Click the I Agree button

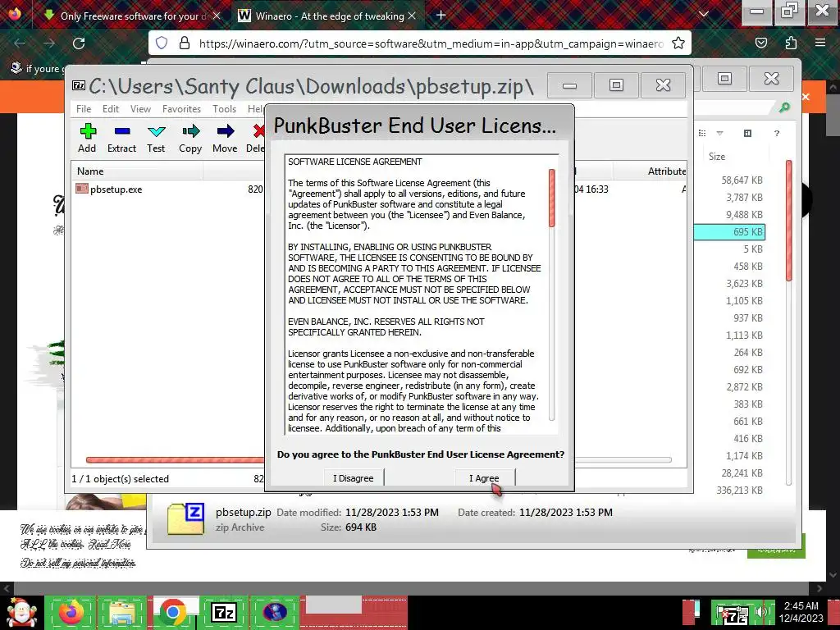[x=484, y=478]
